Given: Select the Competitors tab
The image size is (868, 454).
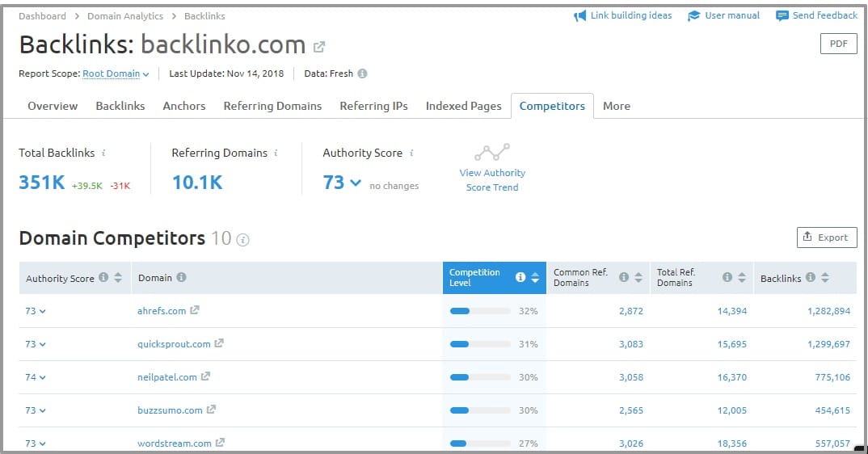Looking at the screenshot, I should click(552, 106).
